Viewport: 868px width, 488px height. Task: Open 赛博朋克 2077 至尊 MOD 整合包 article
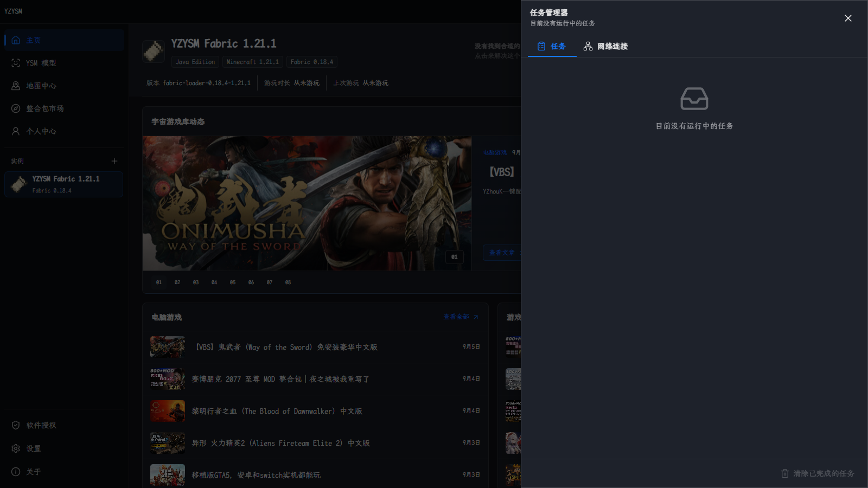[315, 379]
